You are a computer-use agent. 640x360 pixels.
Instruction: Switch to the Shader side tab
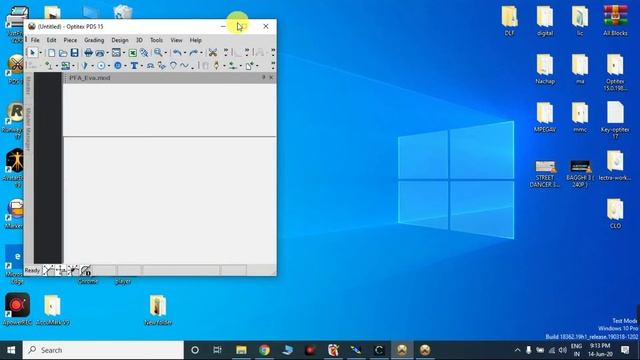pyautogui.click(x=29, y=86)
